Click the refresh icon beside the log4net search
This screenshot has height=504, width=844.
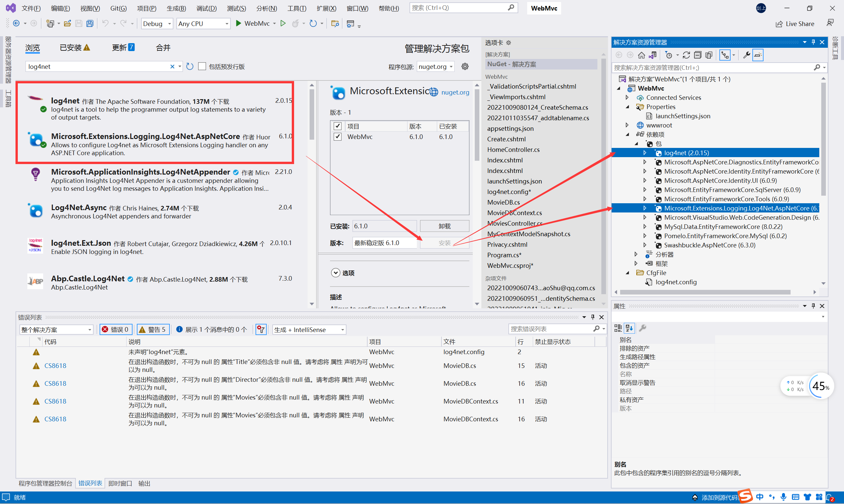point(190,67)
